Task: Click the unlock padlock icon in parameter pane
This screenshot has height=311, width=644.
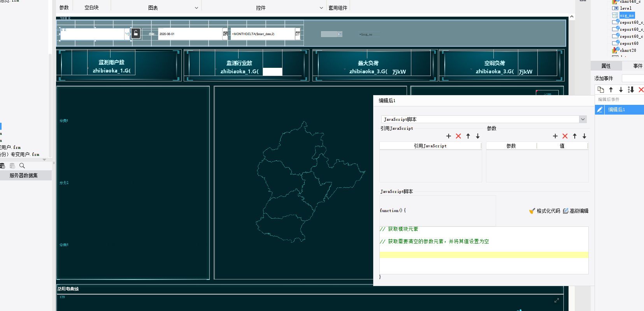Action: coord(135,33)
